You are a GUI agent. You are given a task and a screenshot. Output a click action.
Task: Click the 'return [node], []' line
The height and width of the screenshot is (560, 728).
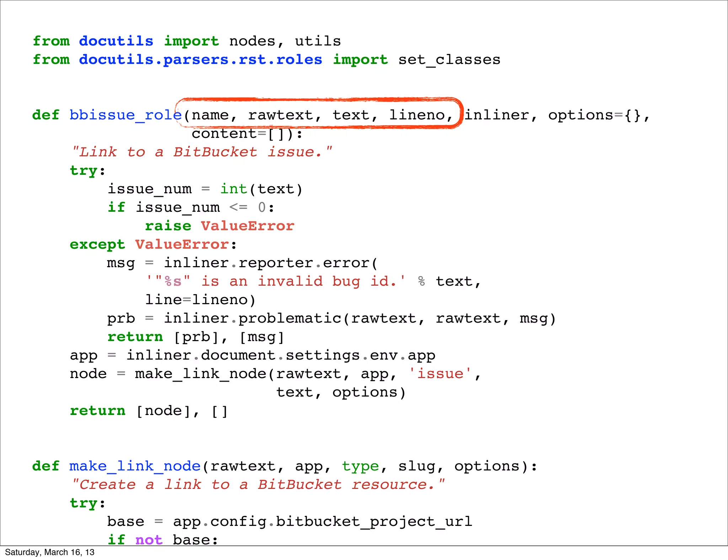tap(149, 411)
